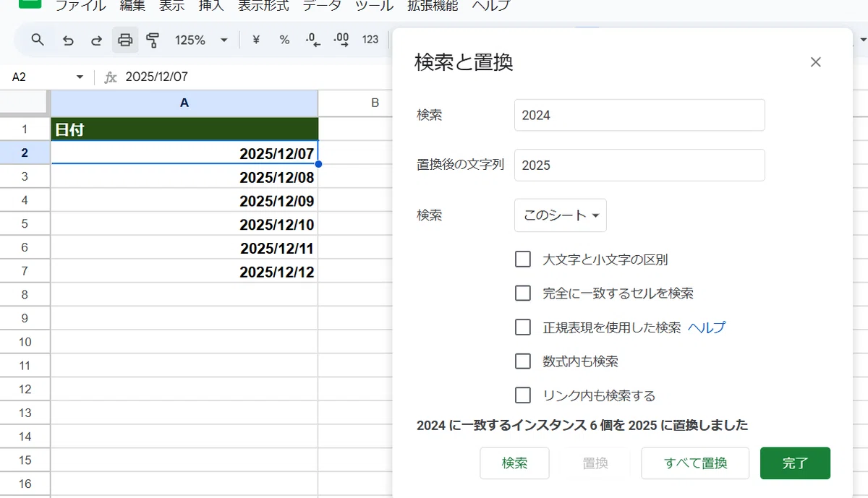Apply percent format
This screenshot has height=498, width=868.
(x=284, y=40)
